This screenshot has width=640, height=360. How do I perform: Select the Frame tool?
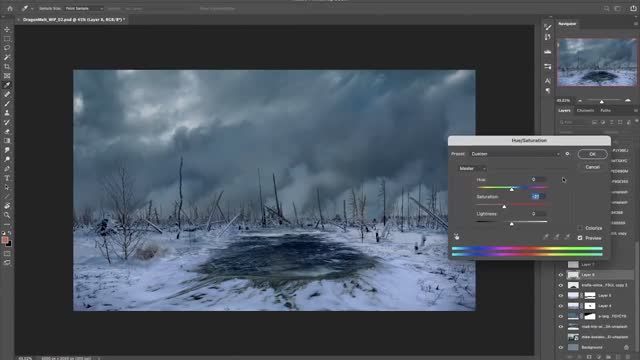(7, 76)
